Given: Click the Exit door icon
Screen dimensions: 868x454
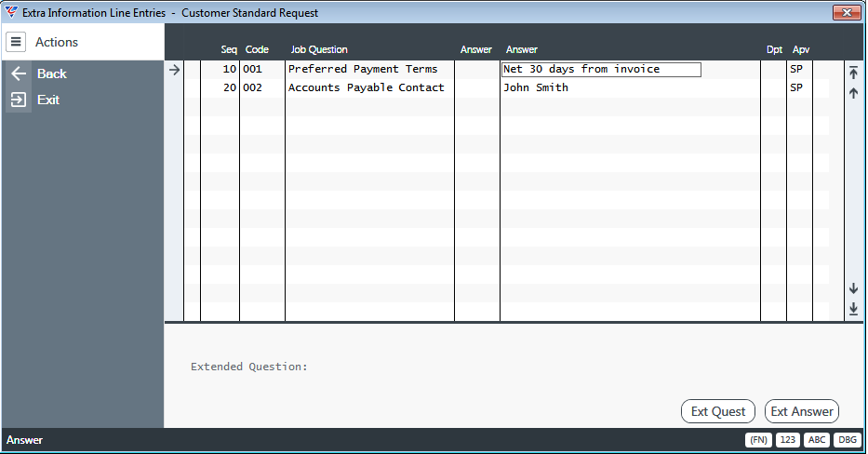Looking at the screenshot, I should pos(19,100).
